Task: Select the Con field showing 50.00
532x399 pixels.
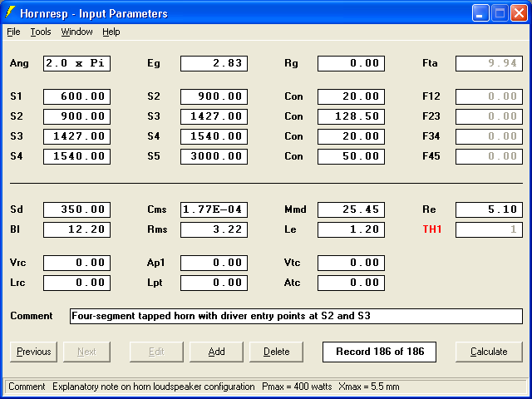Action: 351,156
